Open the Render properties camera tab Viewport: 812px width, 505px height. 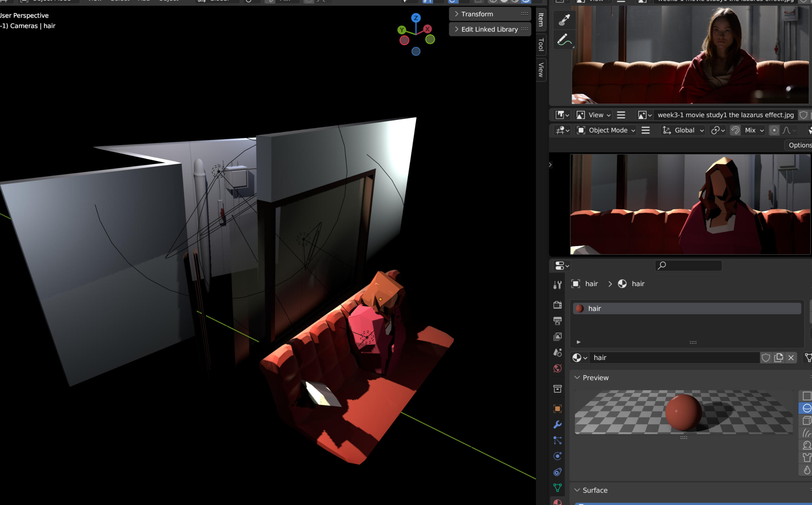557,305
